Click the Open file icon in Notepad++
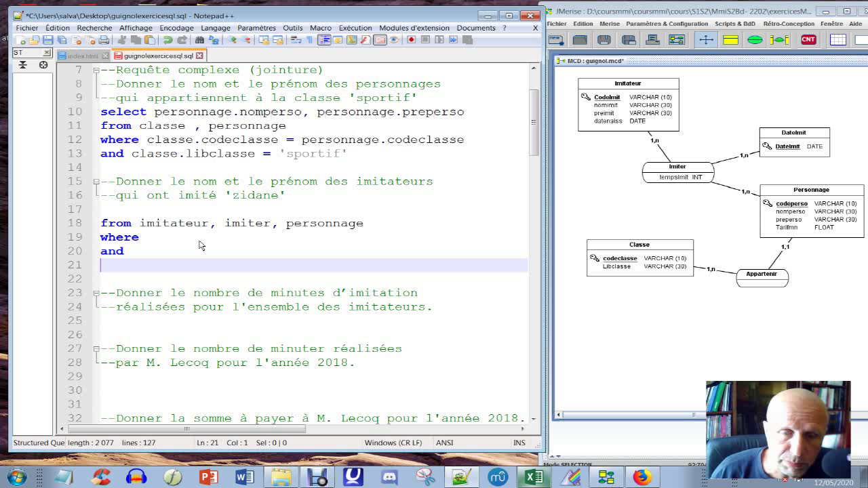Image resolution: width=868 pixels, height=488 pixels. [33, 40]
